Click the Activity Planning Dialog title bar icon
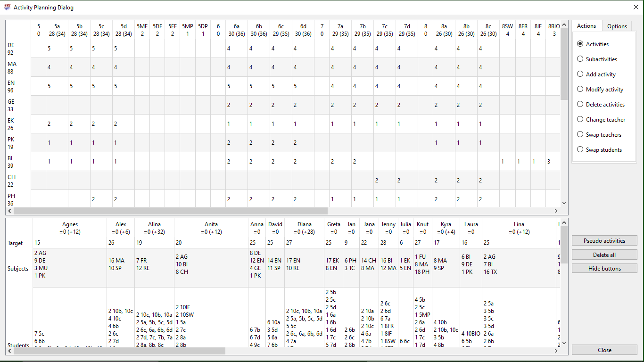644x362 pixels. [7, 7]
